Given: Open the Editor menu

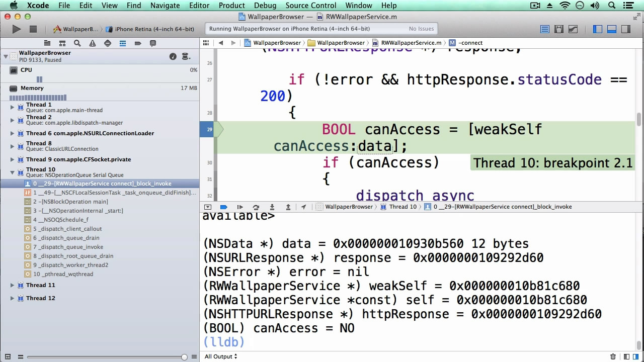Looking at the screenshot, I should pyautogui.click(x=199, y=6).
